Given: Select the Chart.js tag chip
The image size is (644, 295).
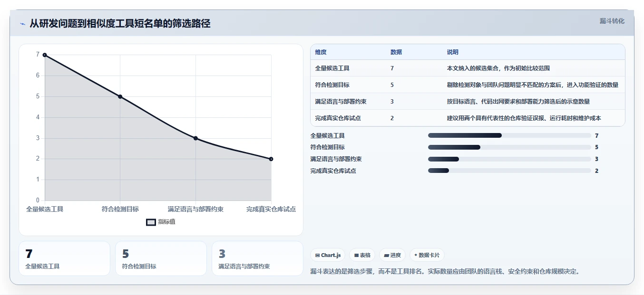Looking at the screenshot, I should [328, 255].
